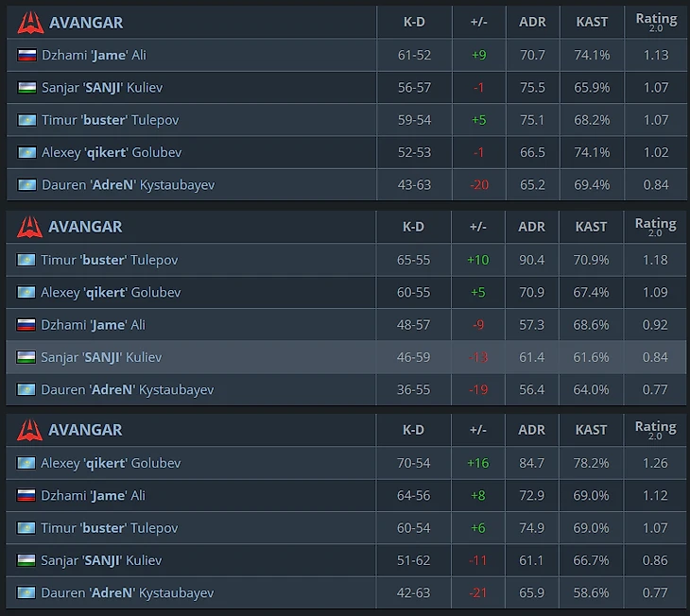Click Jame's Russian flag in the middle table
The image size is (690, 616).
(26, 325)
